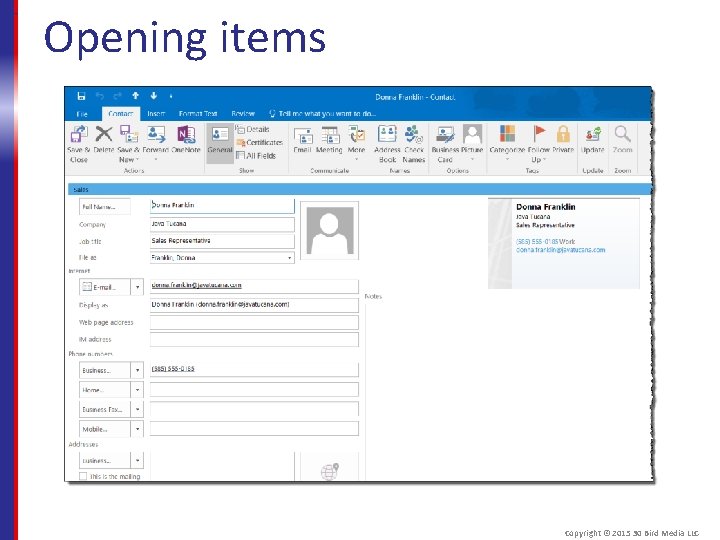Schedule a Meeting with contact
Viewport: 720px width, 540px height.
(329, 140)
